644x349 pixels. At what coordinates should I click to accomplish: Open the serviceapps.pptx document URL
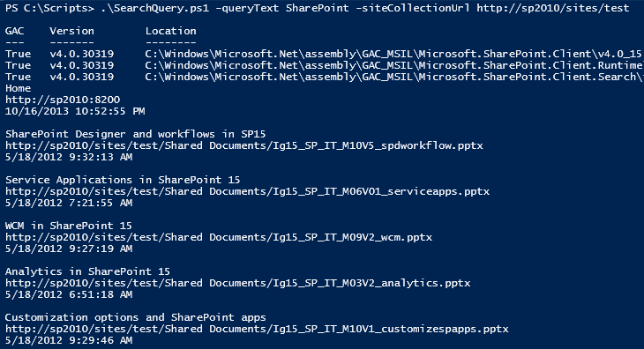[247, 191]
